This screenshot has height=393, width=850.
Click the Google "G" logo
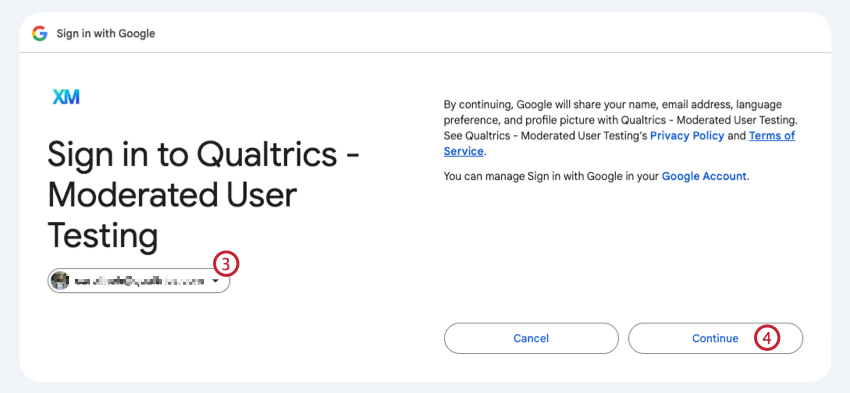click(x=40, y=34)
